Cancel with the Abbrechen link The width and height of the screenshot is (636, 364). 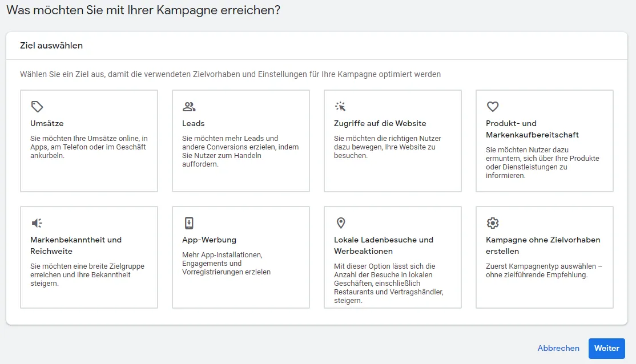click(x=558, y=348)
